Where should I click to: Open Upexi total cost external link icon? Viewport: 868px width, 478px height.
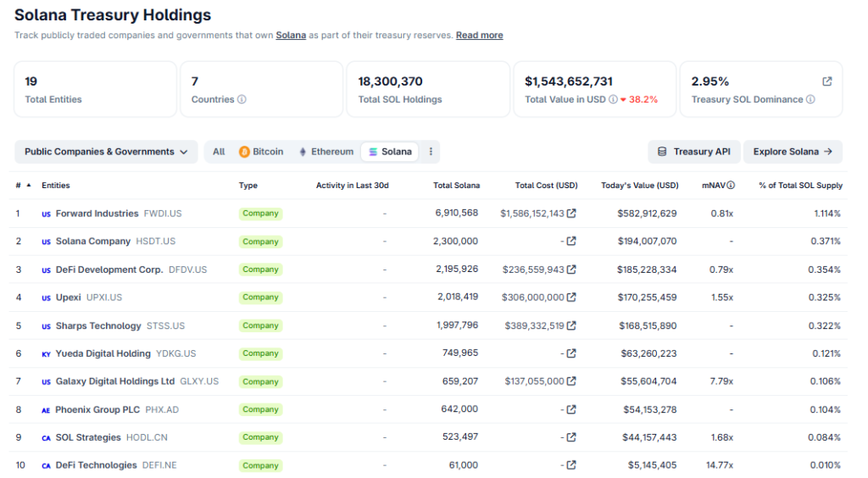click(571, 297)
